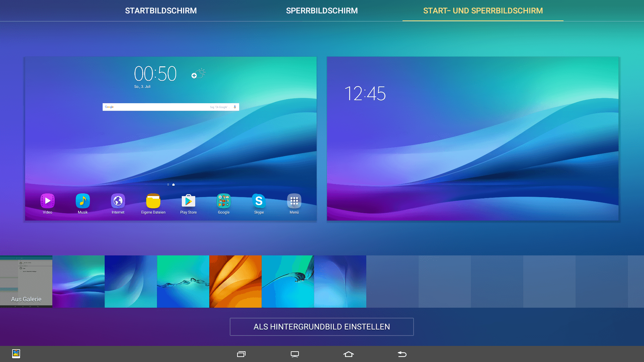Select Start- und Sperrbildschirm tab
Image resolution: width=644 pixels, height=362 pixels.
click(x=483, y=11)
